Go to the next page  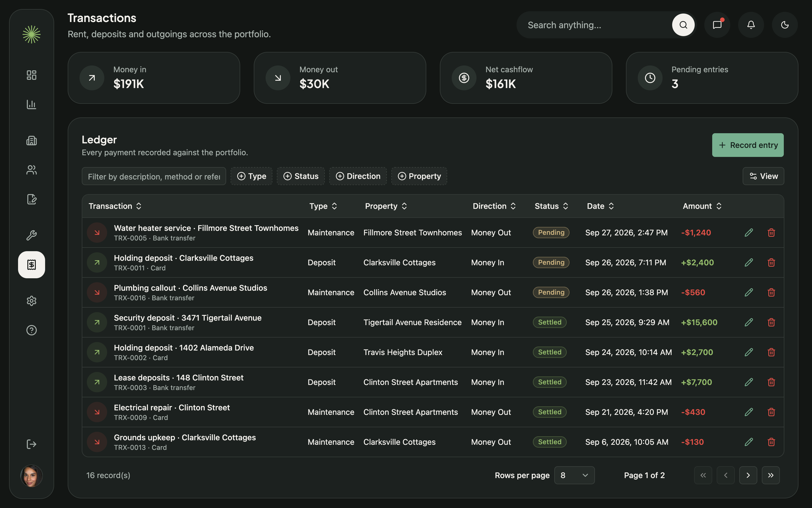click(x=748, y=475)
